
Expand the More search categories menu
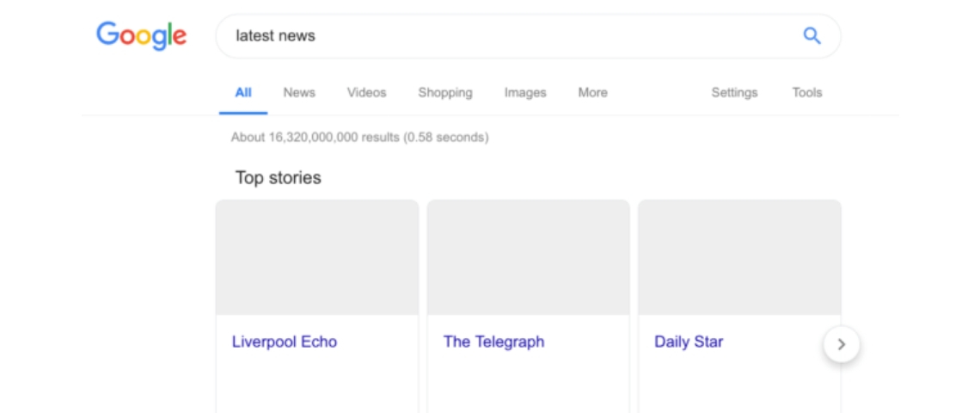pos(592,93)
